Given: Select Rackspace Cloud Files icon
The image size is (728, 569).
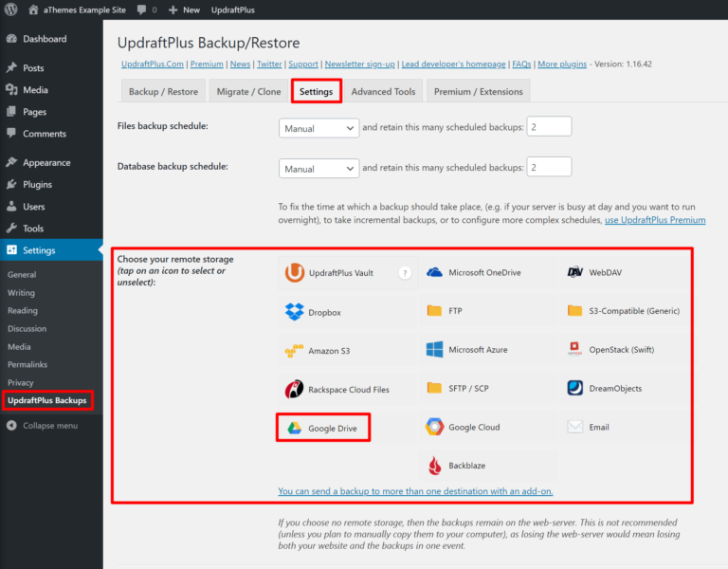Looking at the screenshot, I should tap(294, 389).
